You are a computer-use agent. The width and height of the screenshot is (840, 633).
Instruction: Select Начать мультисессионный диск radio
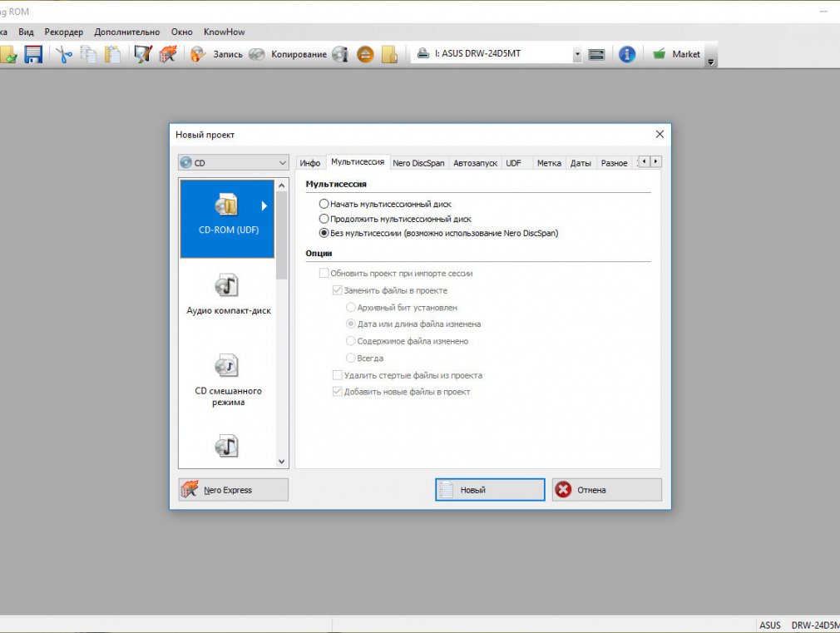(x=324, y=204)
